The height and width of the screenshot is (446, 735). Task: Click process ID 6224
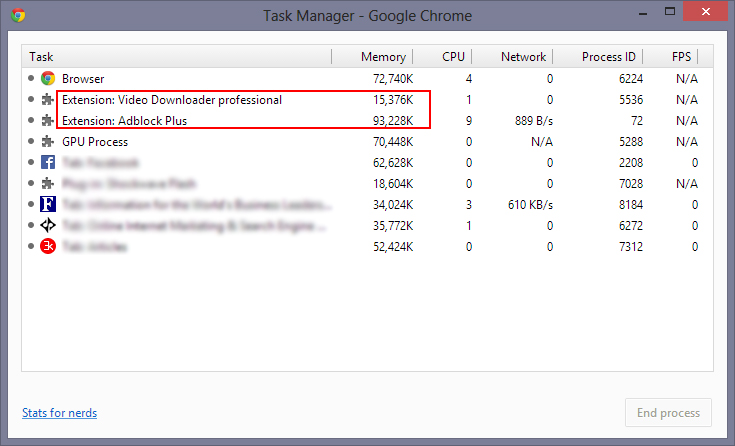pos(630,79)
